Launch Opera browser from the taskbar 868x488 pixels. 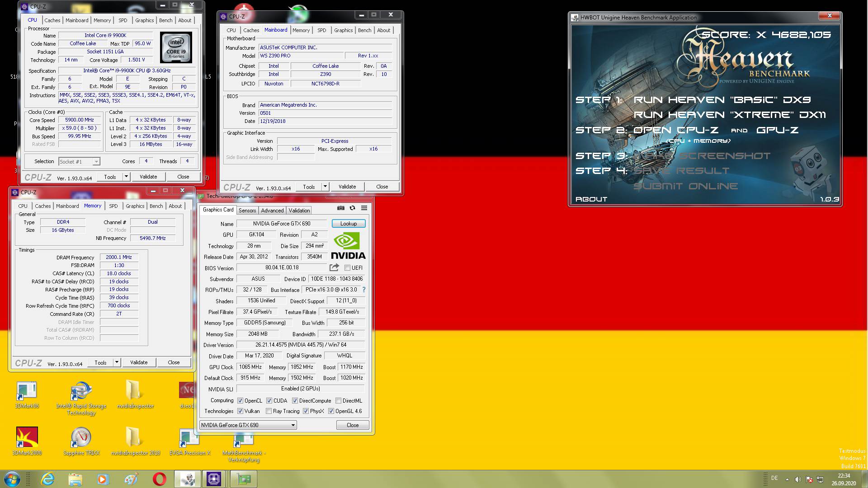pos(159,479)
